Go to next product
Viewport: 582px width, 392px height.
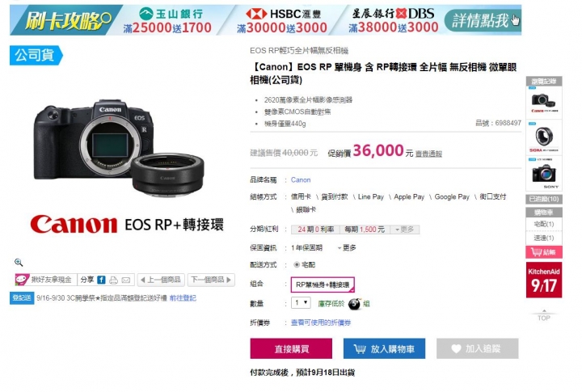pos(211,280)
